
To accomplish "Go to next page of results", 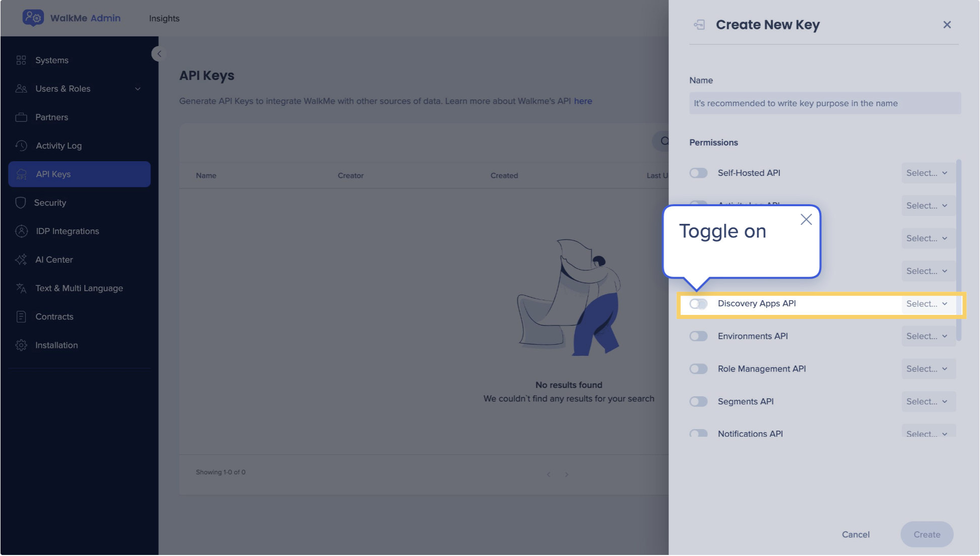I will (567, 474).
